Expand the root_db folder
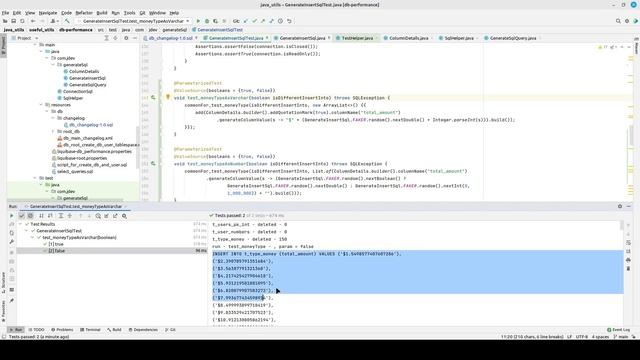This screenshot has width=640, height=360. tap(53, 131)
